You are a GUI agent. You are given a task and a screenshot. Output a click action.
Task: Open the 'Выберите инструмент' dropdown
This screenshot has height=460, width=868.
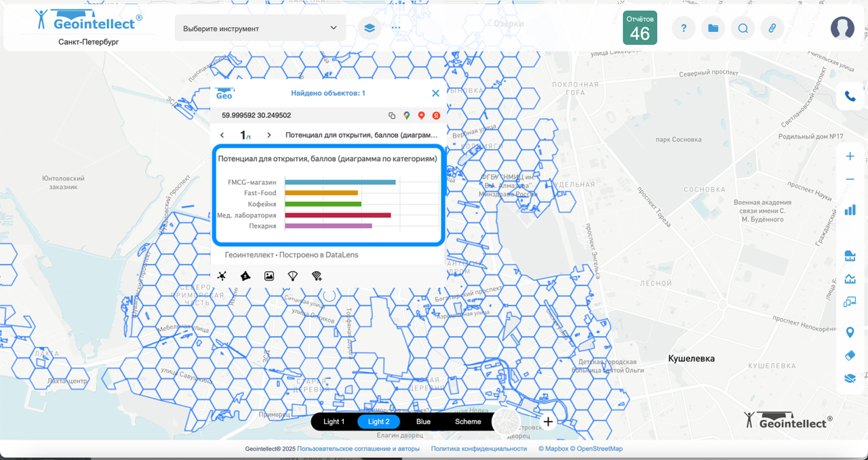[260, 28]
